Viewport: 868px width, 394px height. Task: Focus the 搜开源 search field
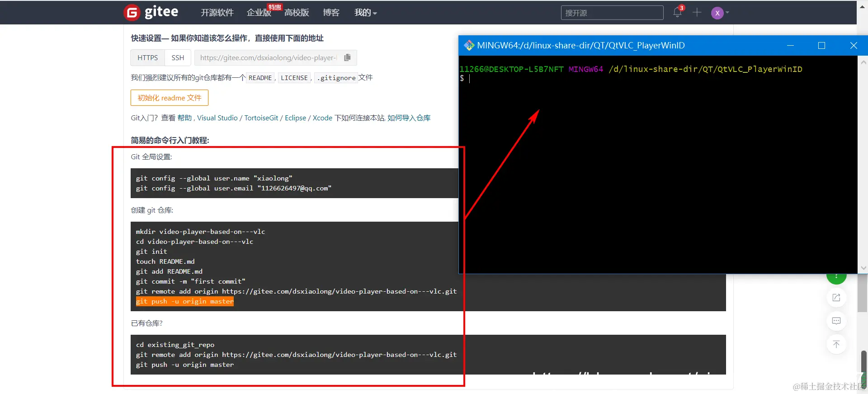tap(612, 13)
